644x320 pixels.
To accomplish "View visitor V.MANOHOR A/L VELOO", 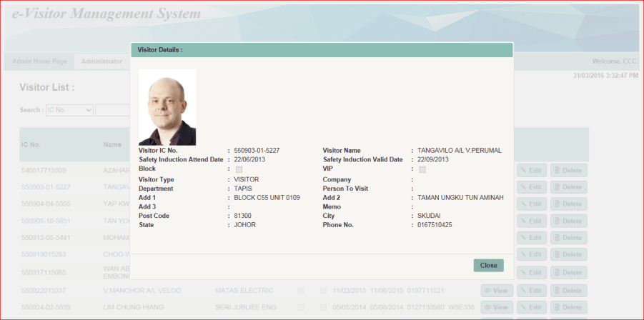I will click(496, 291).
